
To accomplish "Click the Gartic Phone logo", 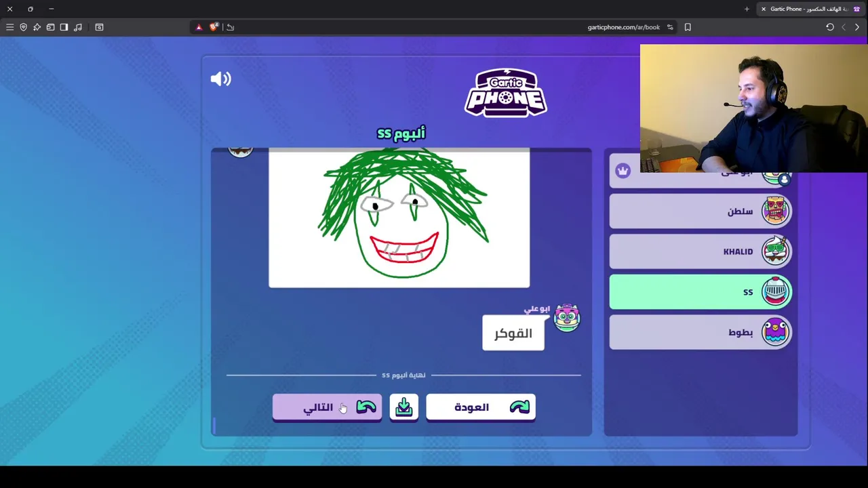I will click(506, 94).
